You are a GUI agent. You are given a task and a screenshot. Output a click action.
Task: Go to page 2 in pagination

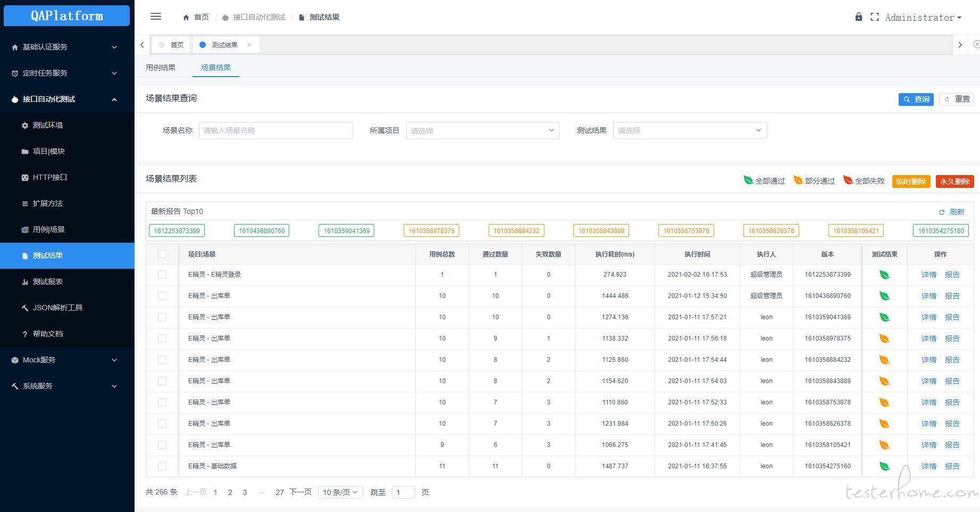[230, 492]
